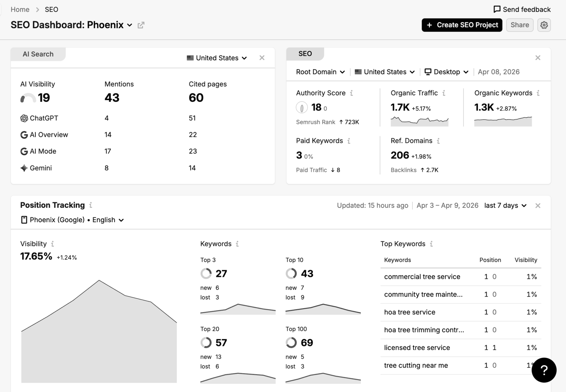The height and width of the screenshot is (392, 566).
Task: Expand the last 7 days date range dropdown
Action: [505, 205]
